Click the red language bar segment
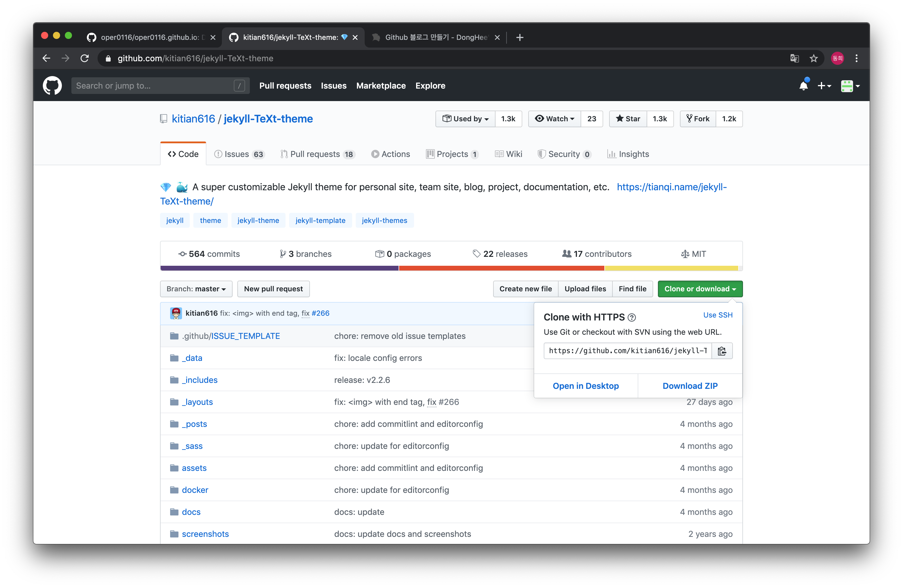The image size is (903, 588). point(501,268)
